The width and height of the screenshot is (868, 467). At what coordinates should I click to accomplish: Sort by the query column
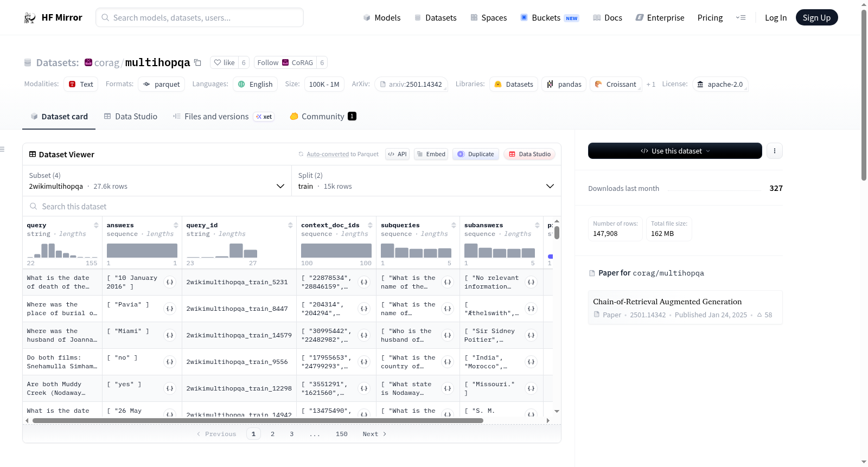[x=96, y=225]
